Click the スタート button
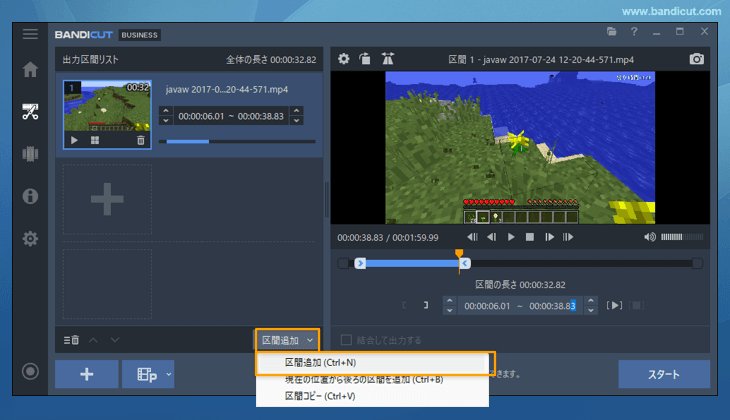This screenshot has height=420, width=730. click(x=664, y=374)
